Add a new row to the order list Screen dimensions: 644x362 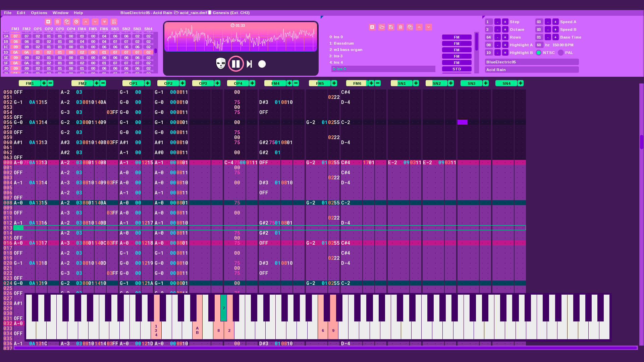pyautogui.click(x=48, y=21)
